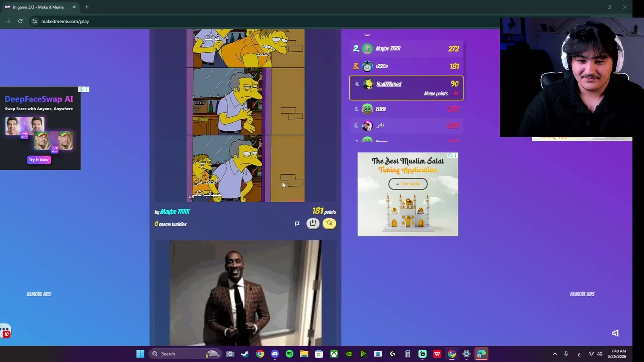Click the taskbar Search box
The width and height of the screenshot is (644, 362).
186,354
